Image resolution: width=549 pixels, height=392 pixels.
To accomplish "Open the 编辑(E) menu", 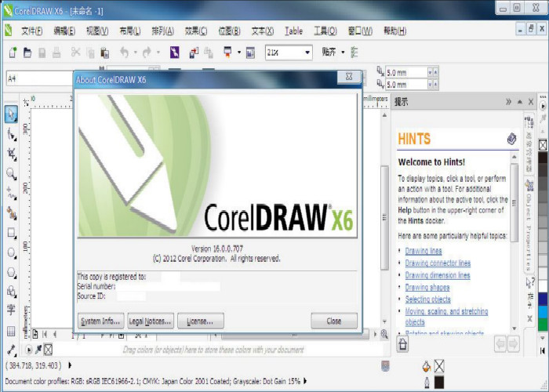I will tap(64, 31).
